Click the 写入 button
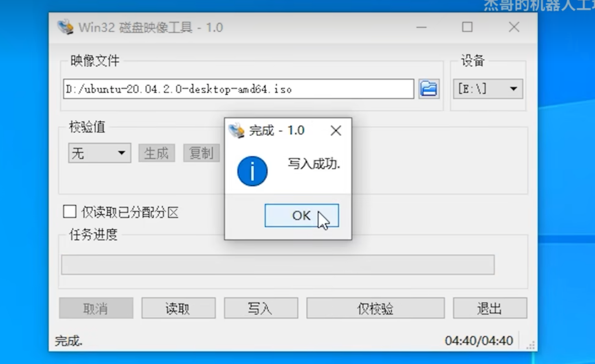Screen dimensions: 595x364 click(x=261, y=308)
